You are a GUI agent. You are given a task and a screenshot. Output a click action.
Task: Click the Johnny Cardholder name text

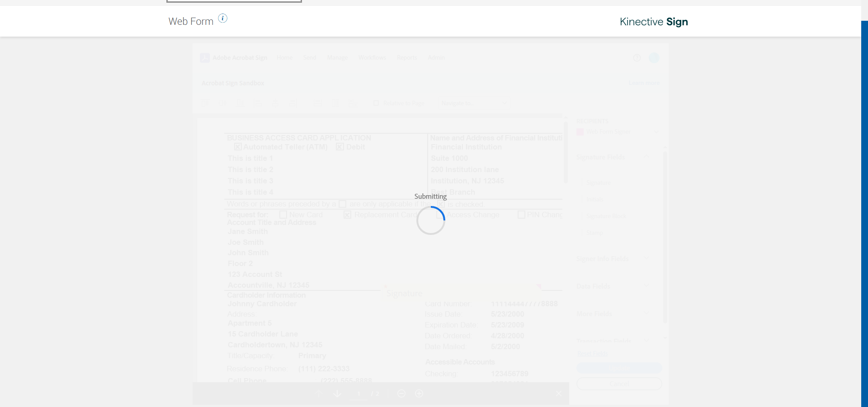coord(262,304)
